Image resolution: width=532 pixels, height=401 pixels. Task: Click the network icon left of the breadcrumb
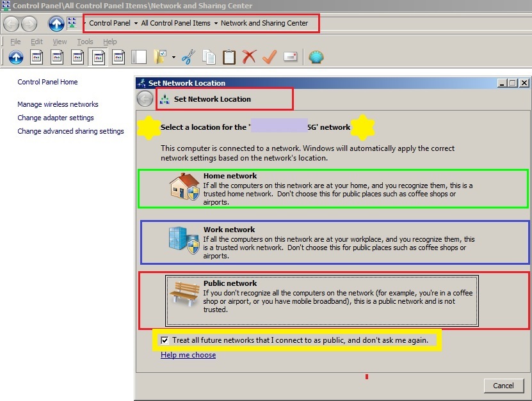pos(72,23)
